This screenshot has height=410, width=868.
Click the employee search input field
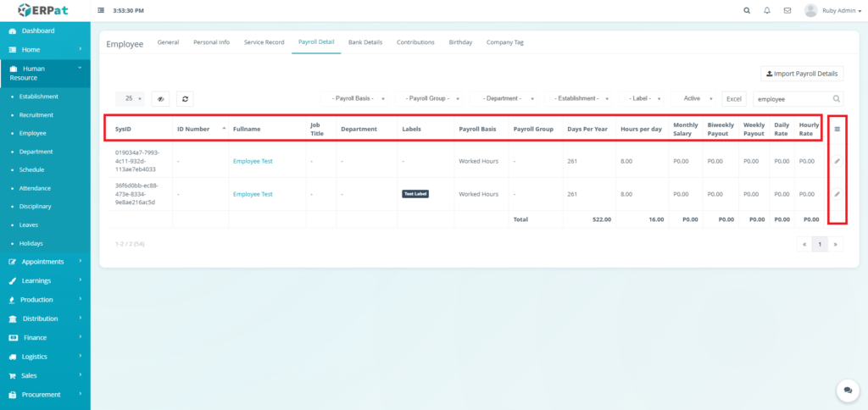click(792, 98)
